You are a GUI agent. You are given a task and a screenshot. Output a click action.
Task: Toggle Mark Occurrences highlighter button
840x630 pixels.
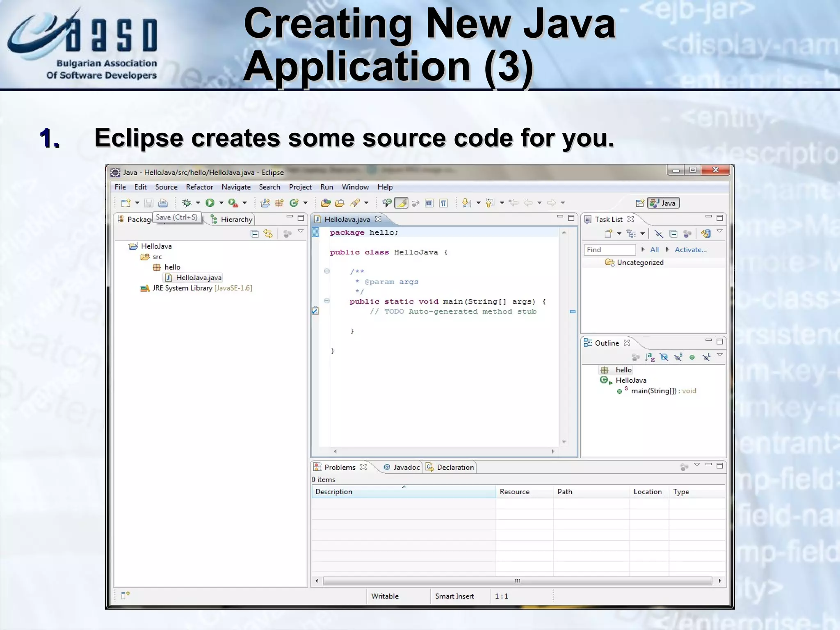[401, 203]
